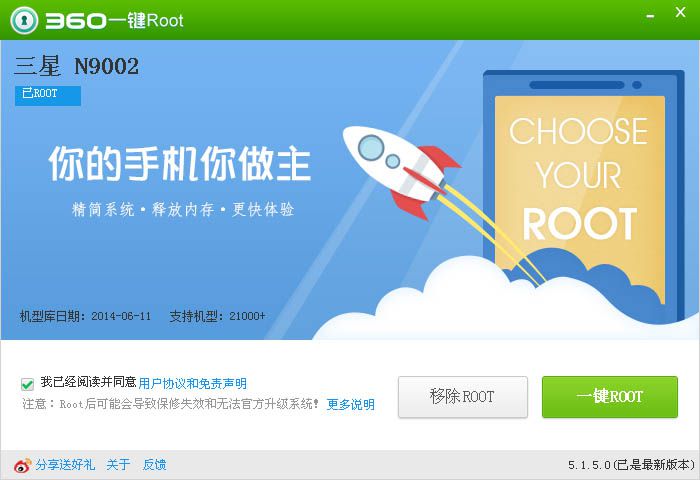The image size is (700, 480).
Task: Click the rocket illustration
Action: 401,172
